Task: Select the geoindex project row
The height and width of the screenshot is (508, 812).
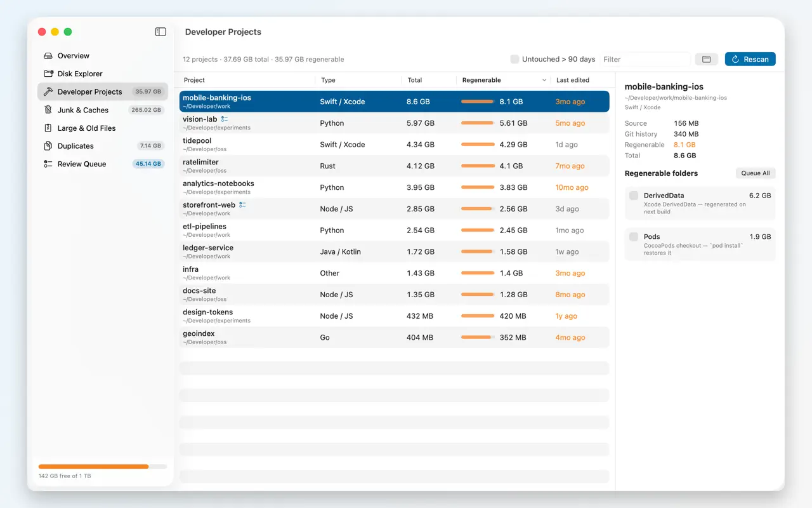Action: pyautogui.click(x=394, y=337)
